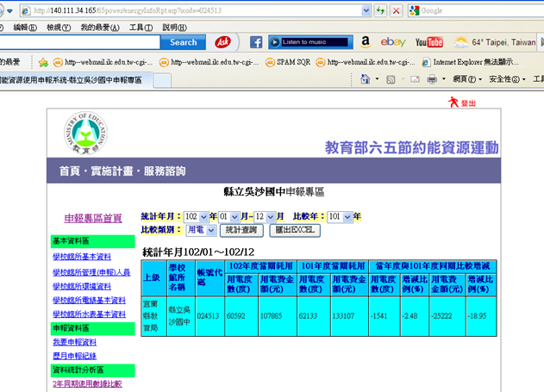Click the 統計查詢 button

(242, 230)
